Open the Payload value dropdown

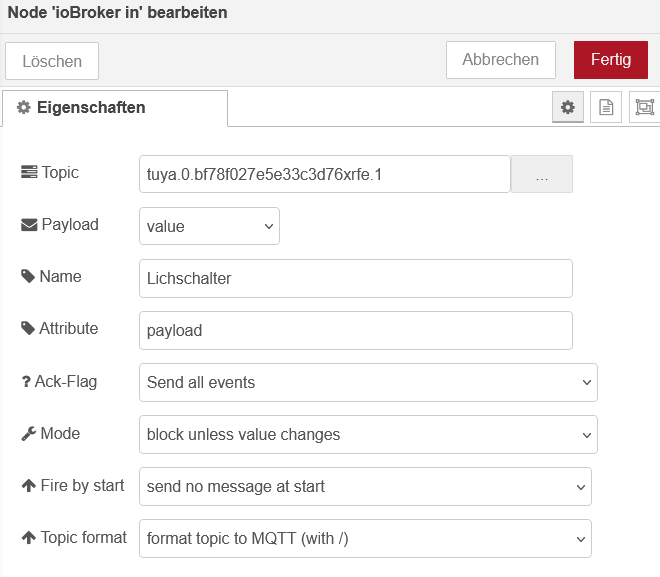tap(209, 226)
